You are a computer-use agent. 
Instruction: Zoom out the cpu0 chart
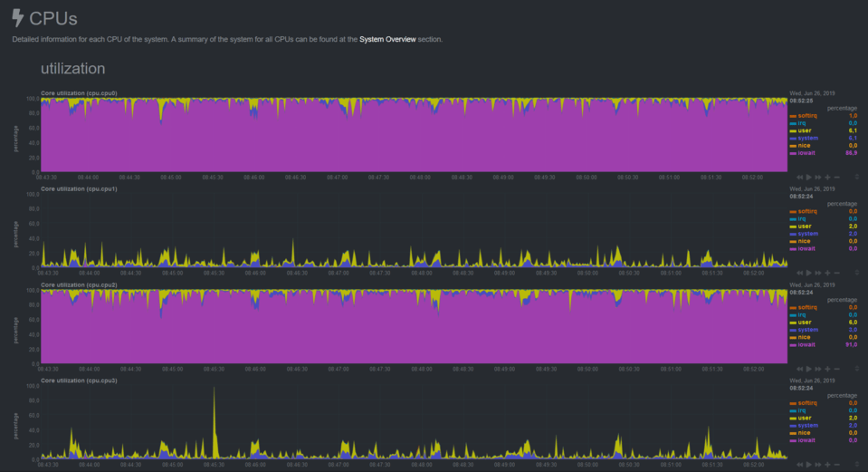coord(837,178)
